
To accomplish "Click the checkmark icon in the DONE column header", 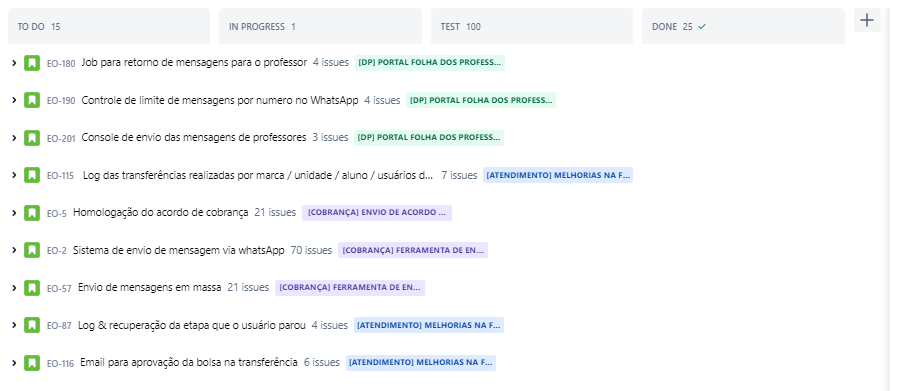I will coord(702,26).
